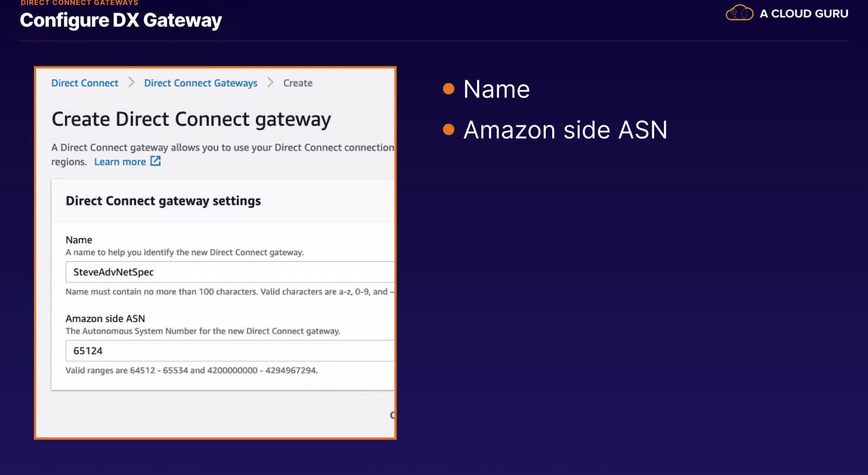Click the Valid ranges hint text
868x475 pixels.
pos(192,370)
